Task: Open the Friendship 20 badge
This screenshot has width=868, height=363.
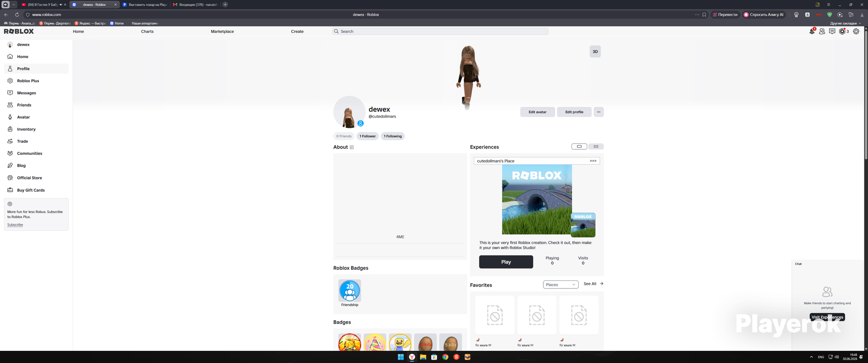Action: (x=350, y=291)
